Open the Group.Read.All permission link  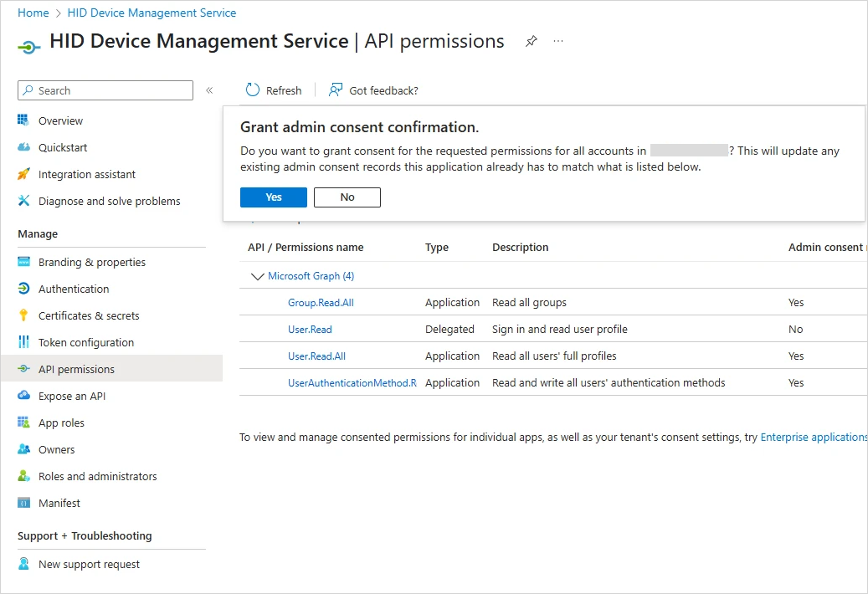pyautogui.click(x=315, y=302)
